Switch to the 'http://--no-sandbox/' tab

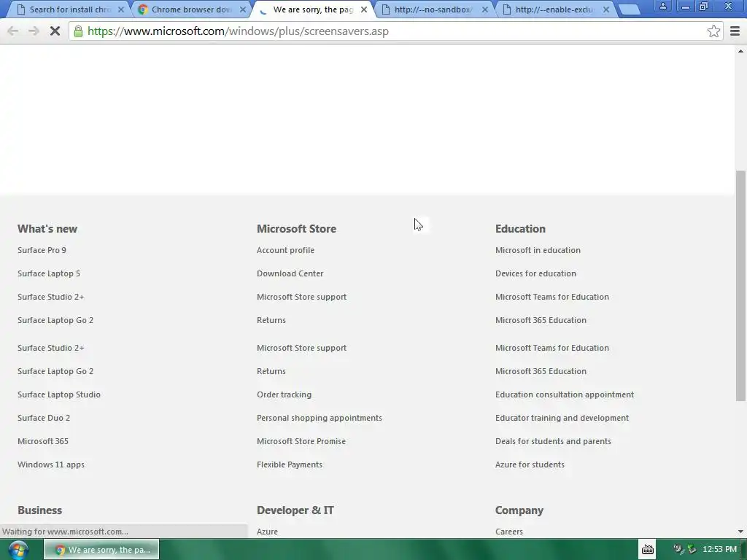tap(433, 9)
